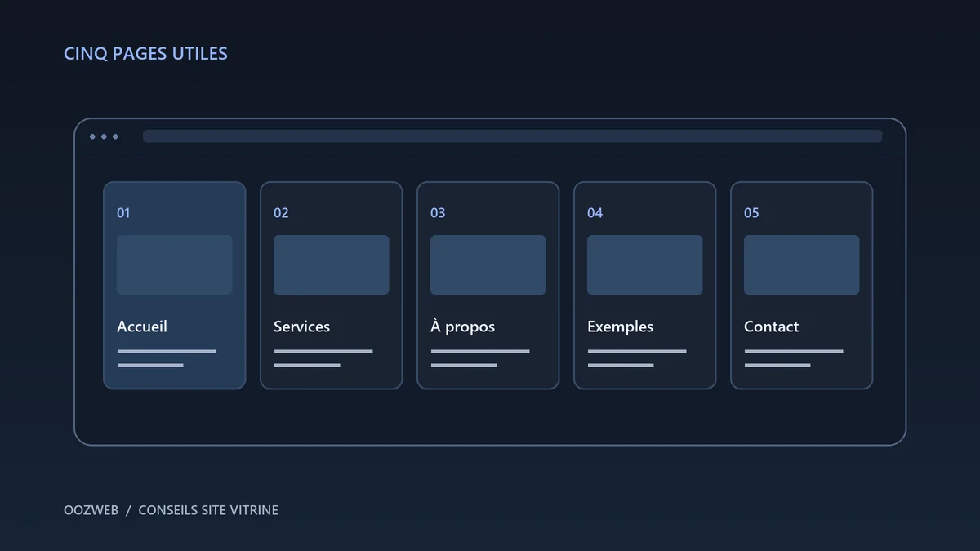The width and height of the screenshot is (980, 551).
Task: Click the three dots in the browser mockup
Action: point(104,136)
